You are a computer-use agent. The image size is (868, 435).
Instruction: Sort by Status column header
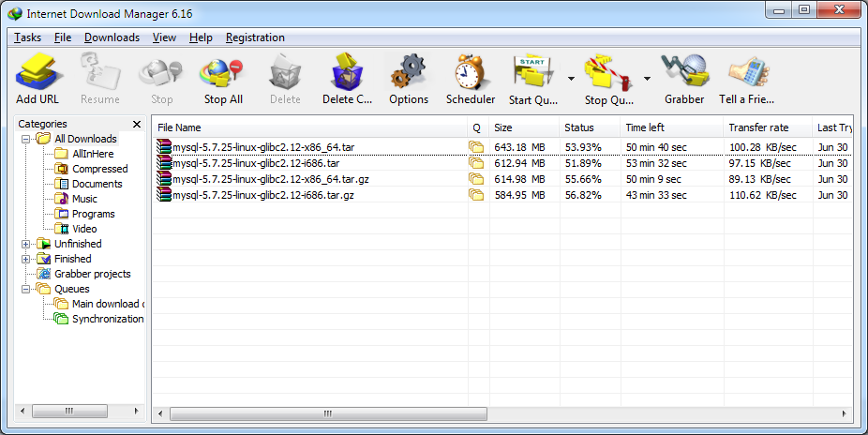point(590,127)
